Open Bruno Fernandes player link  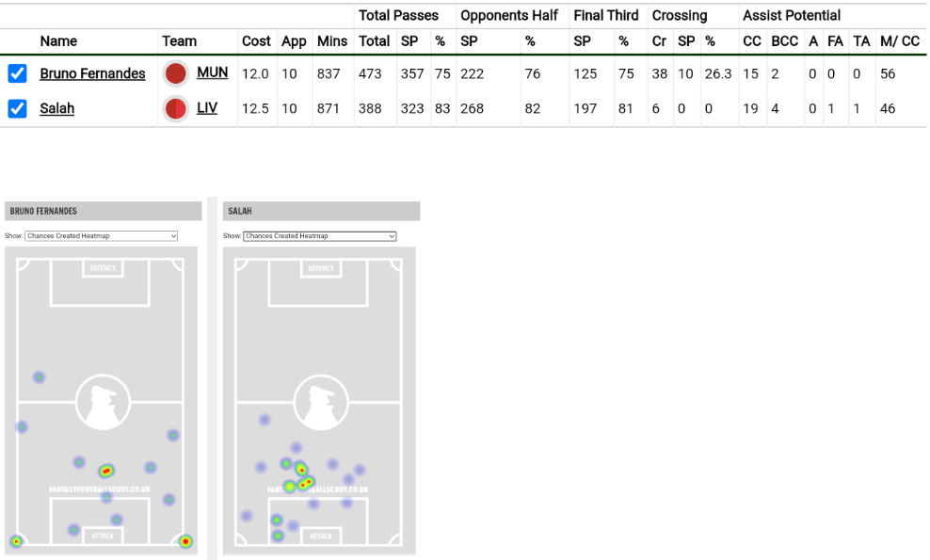92,73
